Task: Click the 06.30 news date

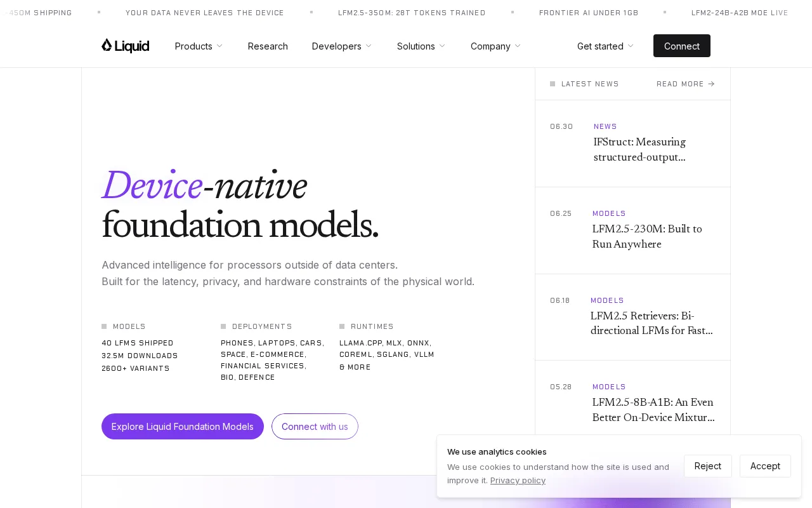Action: click(561, 126)
